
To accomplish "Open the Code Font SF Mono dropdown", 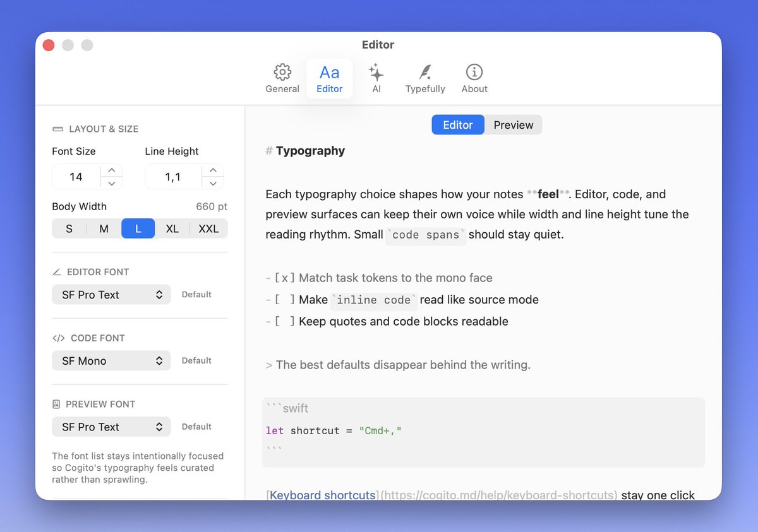I will pos(111,361).
